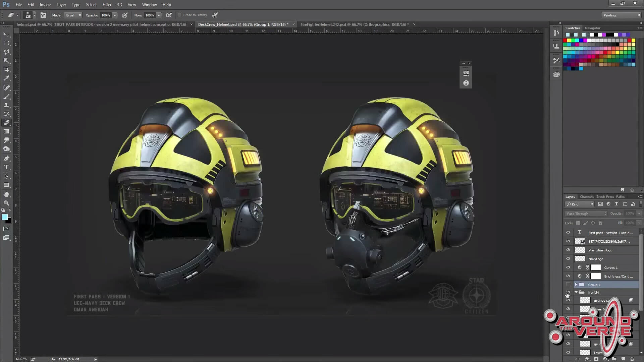
Task: Select the Clone Stamp tool
Action: [x=6, y=105]
